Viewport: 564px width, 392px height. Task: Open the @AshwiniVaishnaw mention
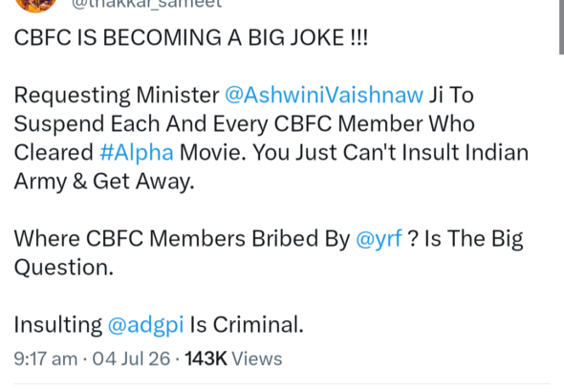pyautogui.click(x=324, y=96)
